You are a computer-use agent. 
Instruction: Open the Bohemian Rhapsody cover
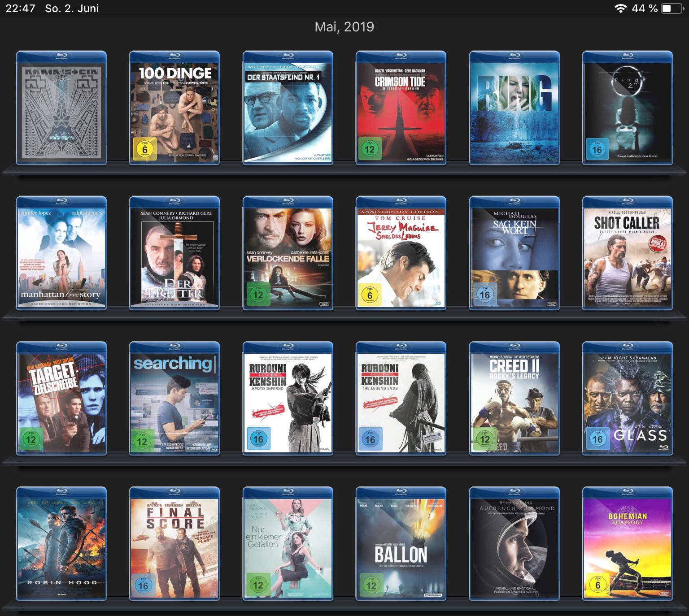coord(628,544)
